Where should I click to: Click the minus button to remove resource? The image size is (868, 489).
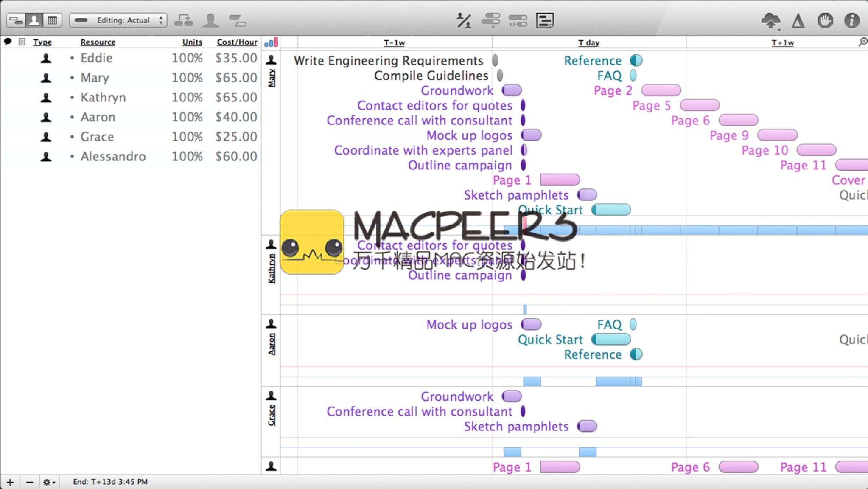(29, 482)
